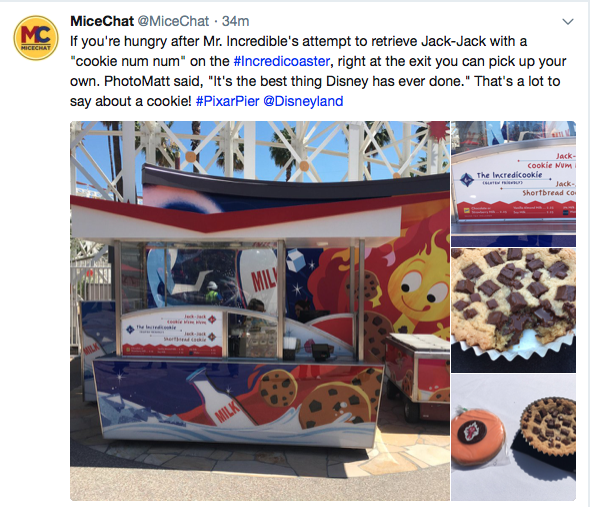Open the @Disneyland mention
The height and width of the screenshot is (507, 590).
click(x=303, y=101)
